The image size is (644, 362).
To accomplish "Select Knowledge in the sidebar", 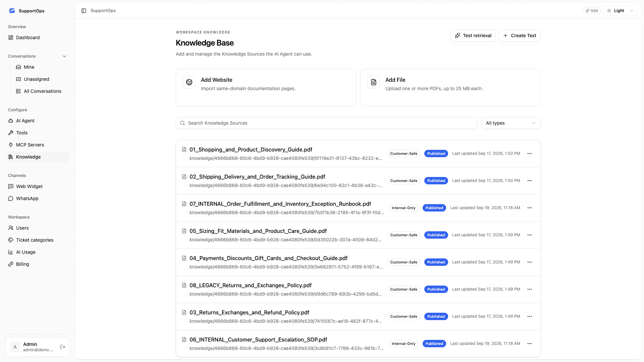I will [x=38, y=157].
